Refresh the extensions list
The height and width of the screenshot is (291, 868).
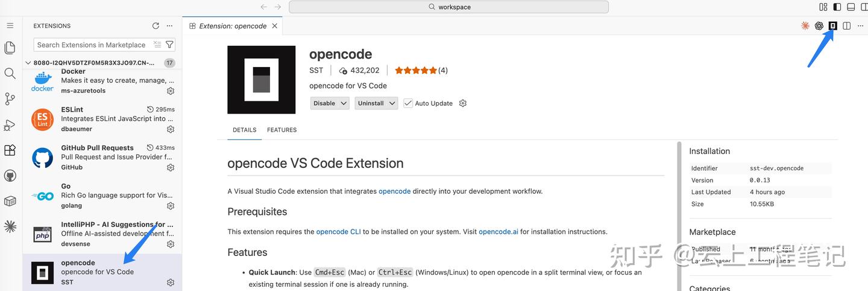(x=156, y=26)
